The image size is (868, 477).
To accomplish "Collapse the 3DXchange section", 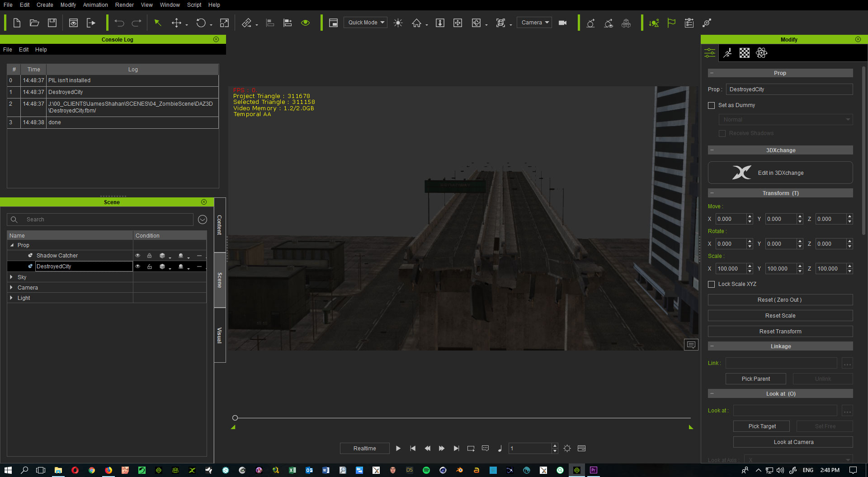I will click(x=712, y=150).
